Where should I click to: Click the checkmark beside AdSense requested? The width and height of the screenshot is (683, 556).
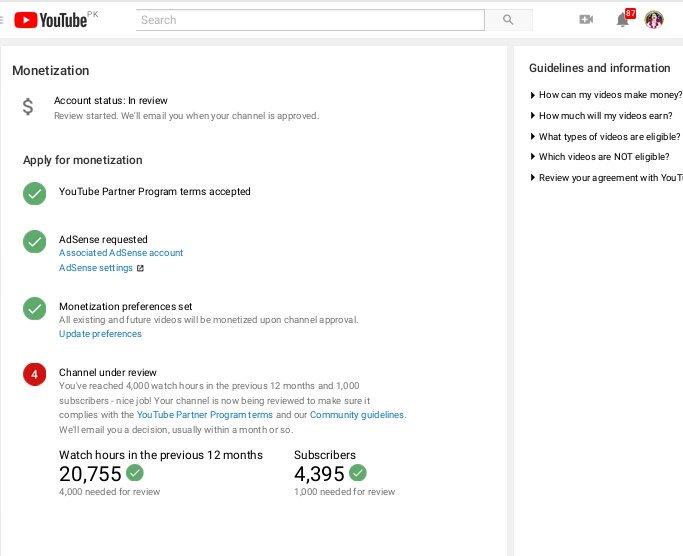(34, 241)
